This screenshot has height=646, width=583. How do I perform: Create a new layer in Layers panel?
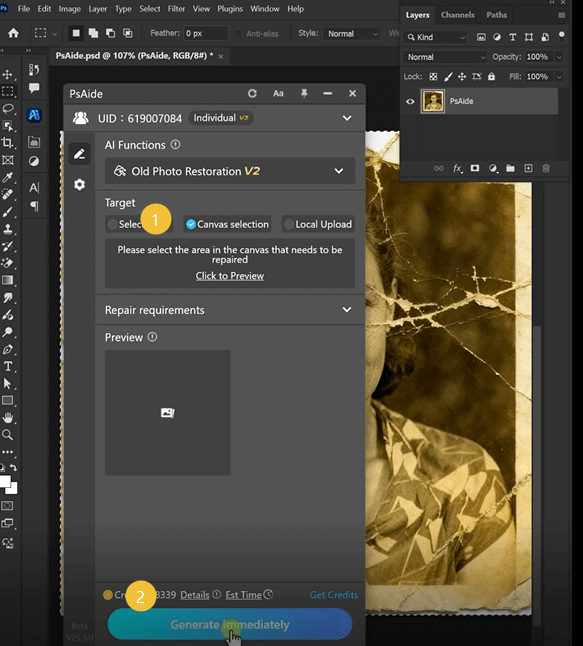point(528,168)
